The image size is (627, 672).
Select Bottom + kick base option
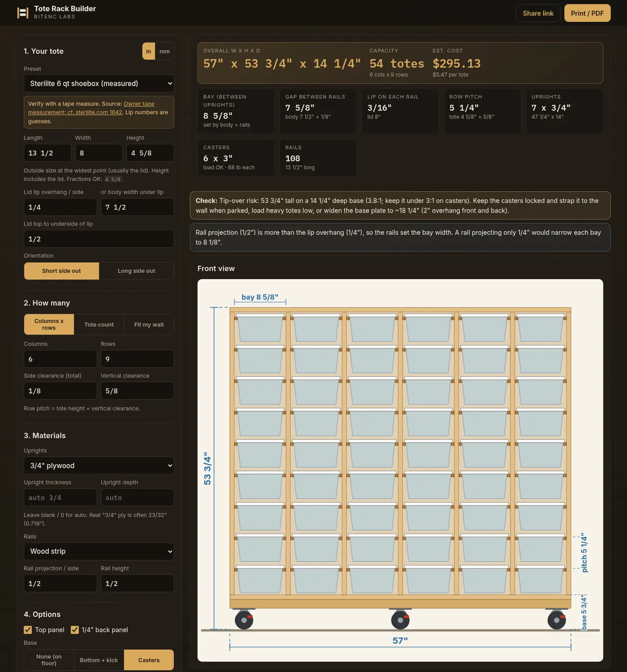tap(99, 660)
